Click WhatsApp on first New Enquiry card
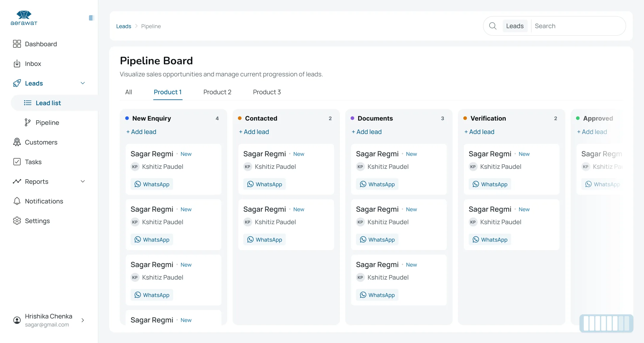 point(152,184)
